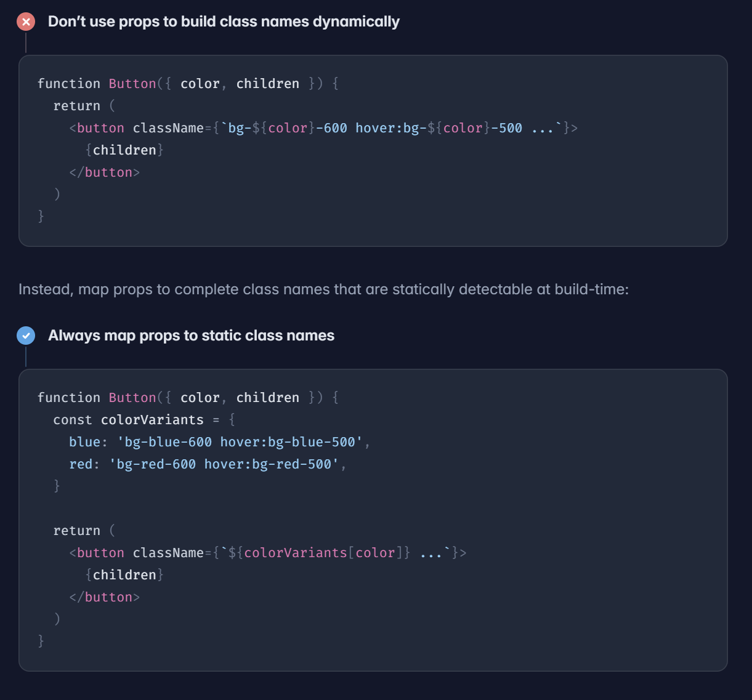Screen dimensions: 752x700
Task: Click "{children}" in the second code block
Action: (x=124, y=575)
